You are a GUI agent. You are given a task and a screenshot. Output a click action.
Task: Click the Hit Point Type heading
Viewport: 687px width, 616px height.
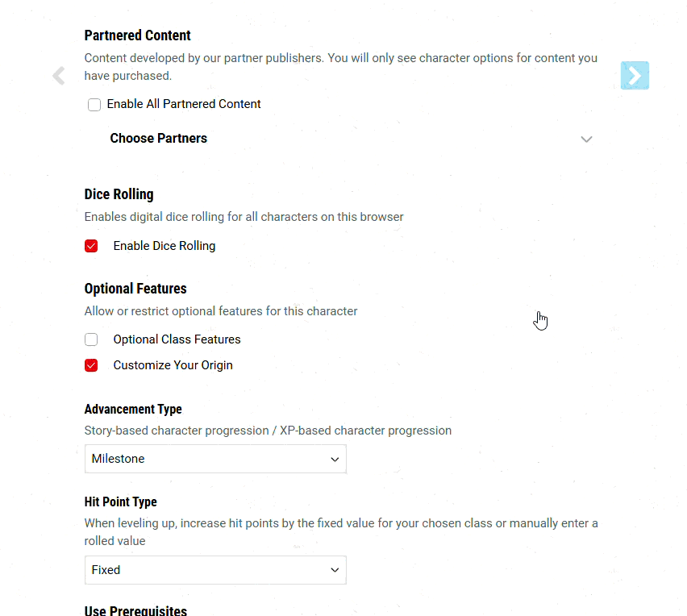pos(120,502)
